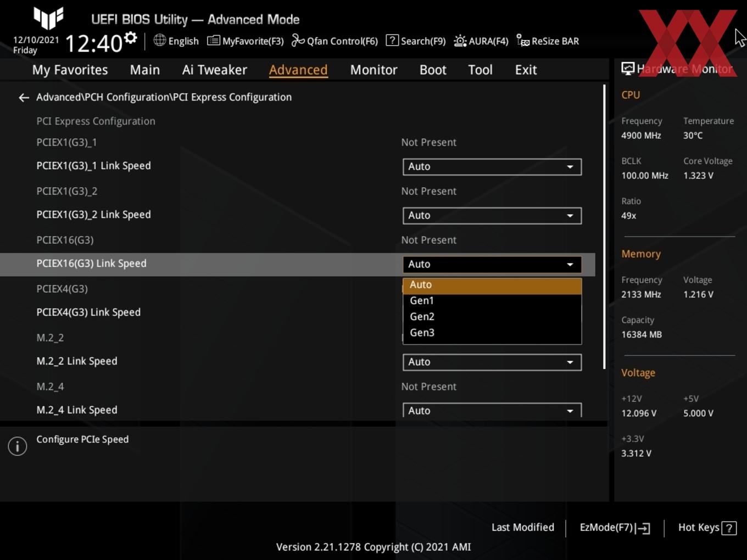The width and height of the screenshot is (747, 560).
Task: Toggle ReSize BAR icon
Action: point(523,41)
